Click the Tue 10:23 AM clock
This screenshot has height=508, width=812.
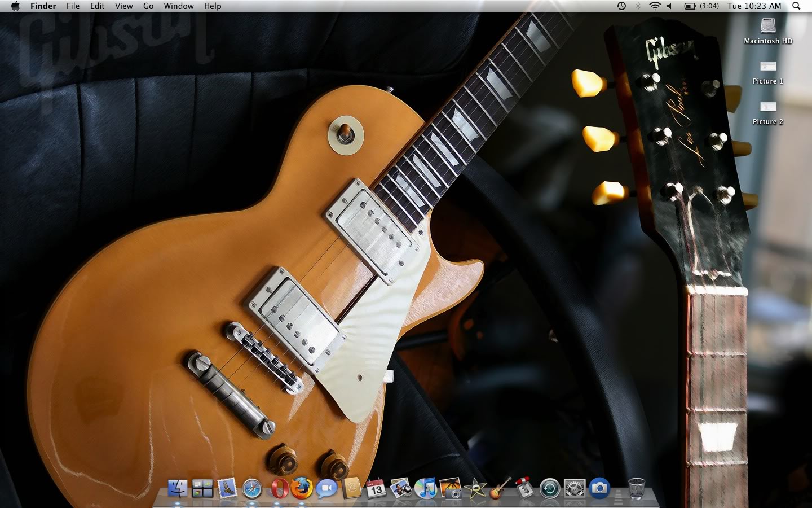(754, 6)
